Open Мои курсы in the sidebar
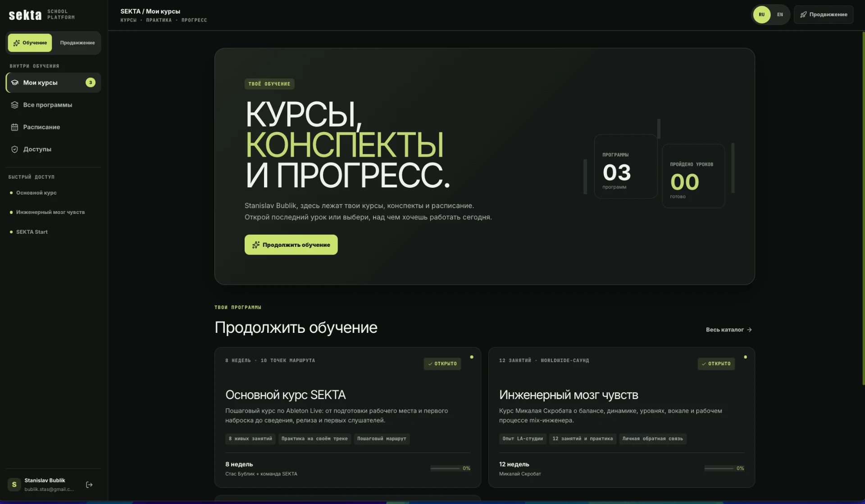 point(53,82)
